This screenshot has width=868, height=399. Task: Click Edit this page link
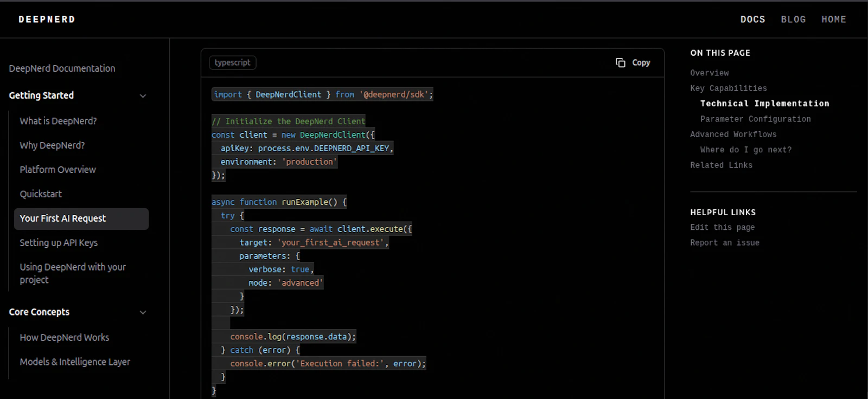point(722,228)
